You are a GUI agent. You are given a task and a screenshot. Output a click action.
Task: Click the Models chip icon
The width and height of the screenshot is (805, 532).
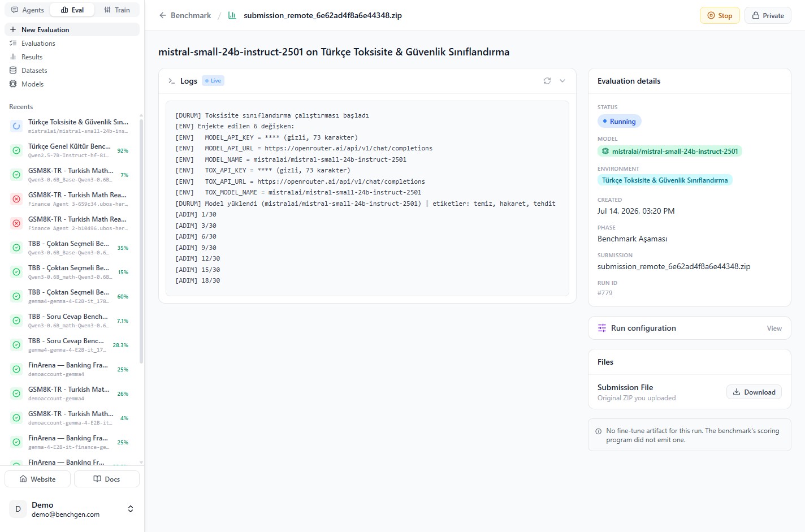click(13, 84)
